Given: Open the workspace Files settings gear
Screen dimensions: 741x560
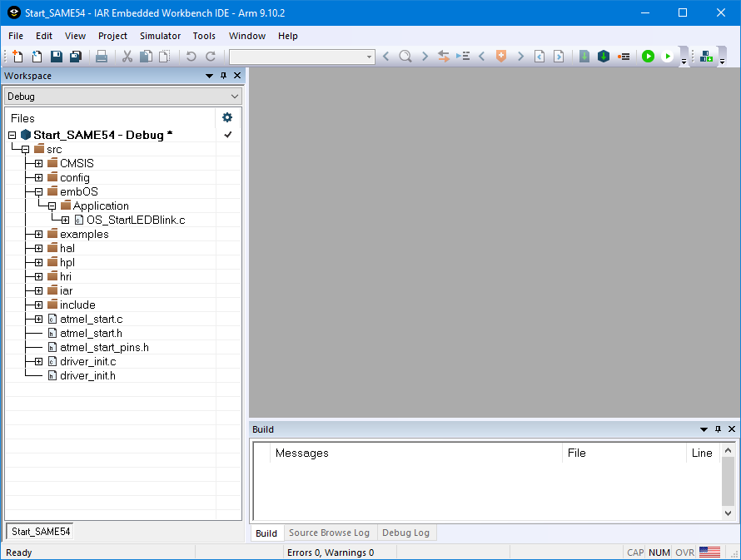Looking at the screenshot, I should pyautogui.click(x=227, y=117).
